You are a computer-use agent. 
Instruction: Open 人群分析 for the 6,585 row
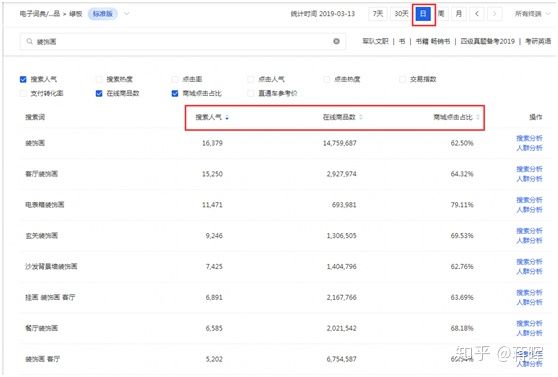(x=529, y=333)
